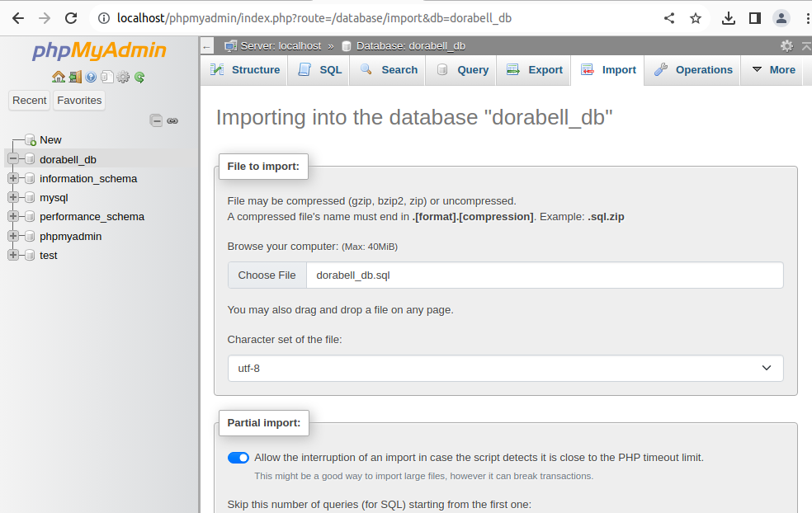Reload navigation panel with green refresh icon

139,77
